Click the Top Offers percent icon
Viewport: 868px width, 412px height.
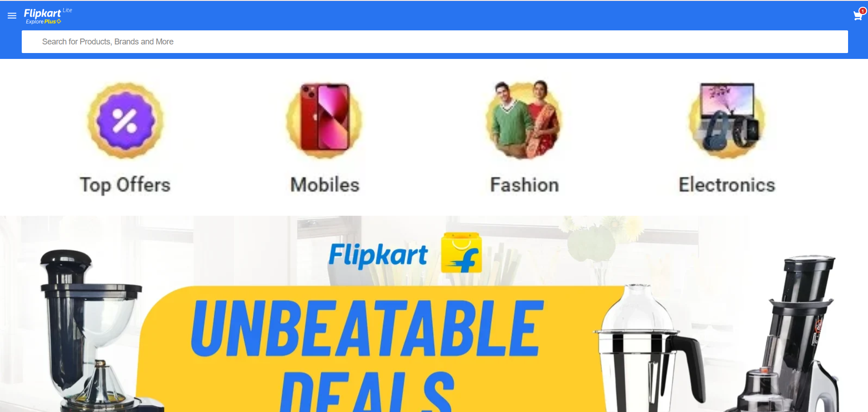125,121
